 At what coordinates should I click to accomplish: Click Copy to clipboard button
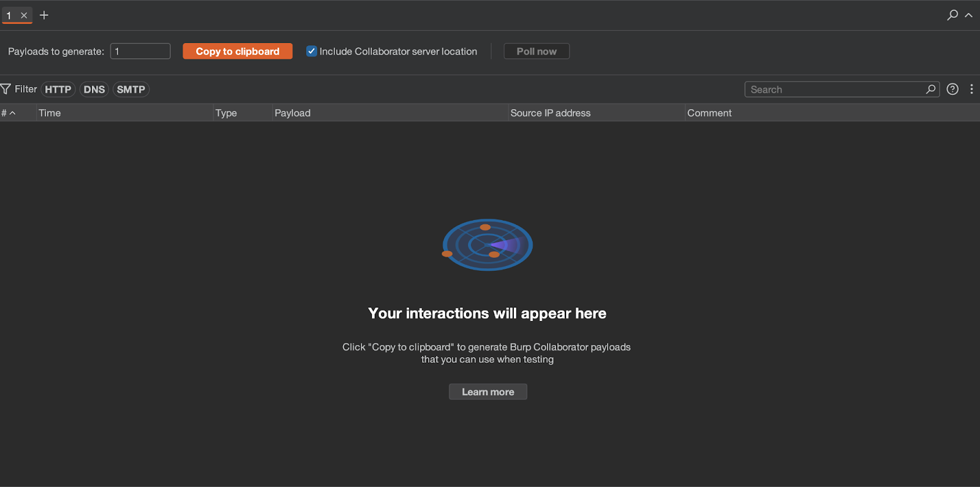tap(238, 51)
